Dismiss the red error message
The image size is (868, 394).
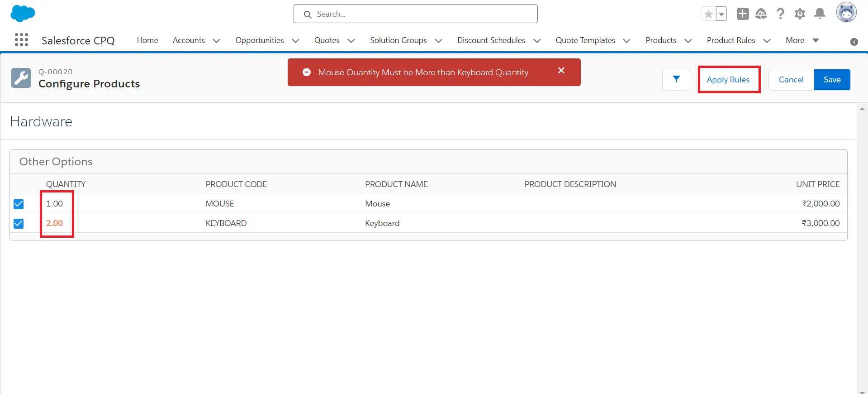(561, 71)
